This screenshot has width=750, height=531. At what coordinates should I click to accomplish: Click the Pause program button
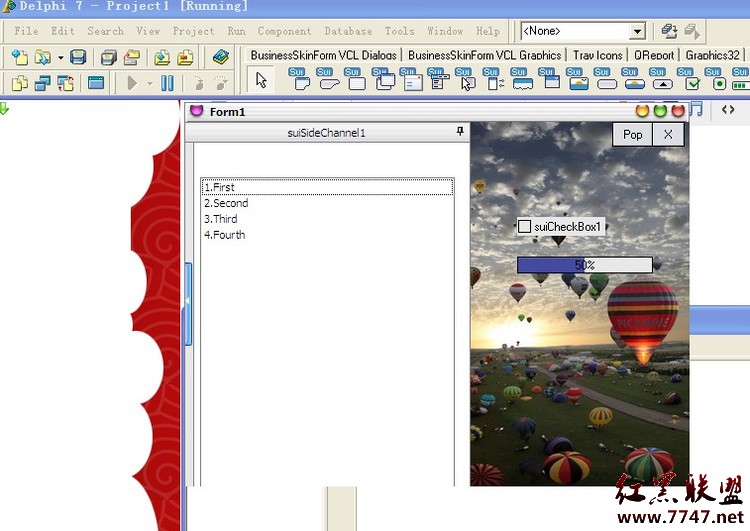(x=167, y=83)
